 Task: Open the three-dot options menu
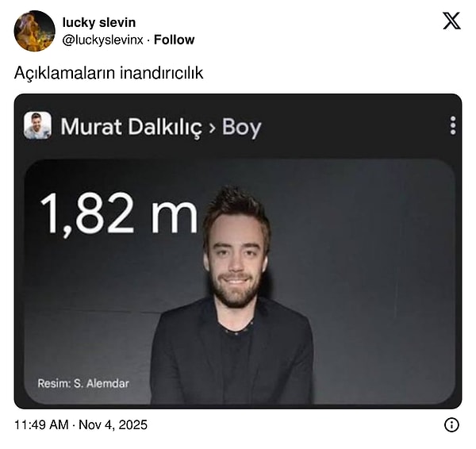[x=453, y=125]
